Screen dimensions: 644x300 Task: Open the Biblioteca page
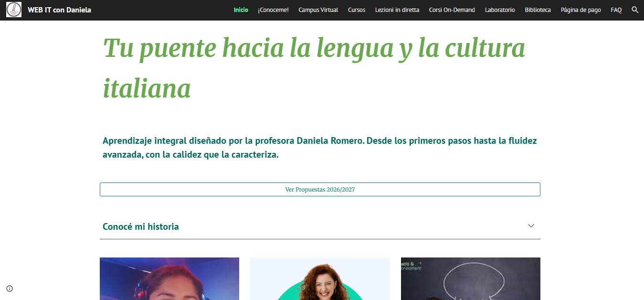[x=538, y=10]
